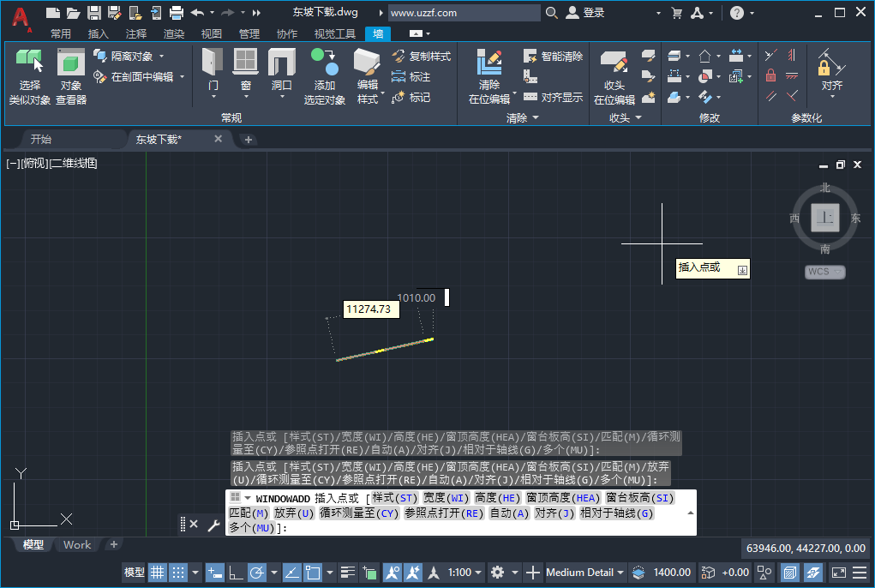Toggle dynamic input in status bar

(215, 573)
